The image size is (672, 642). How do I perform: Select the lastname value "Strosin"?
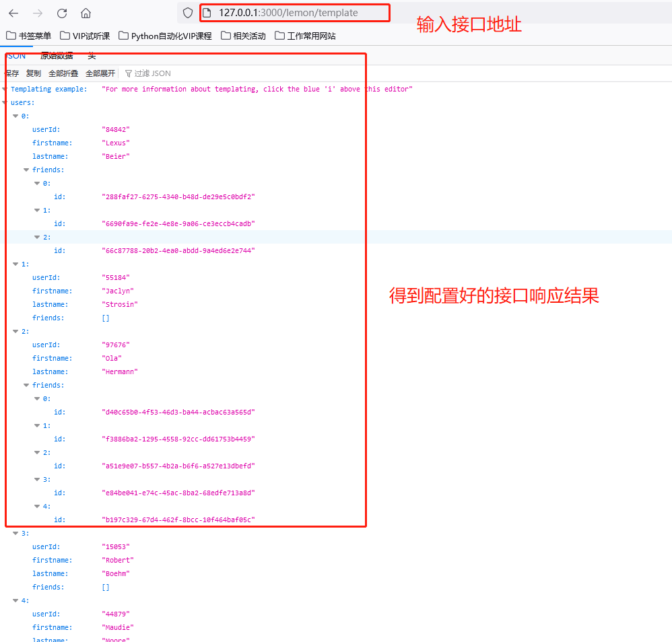120,304
